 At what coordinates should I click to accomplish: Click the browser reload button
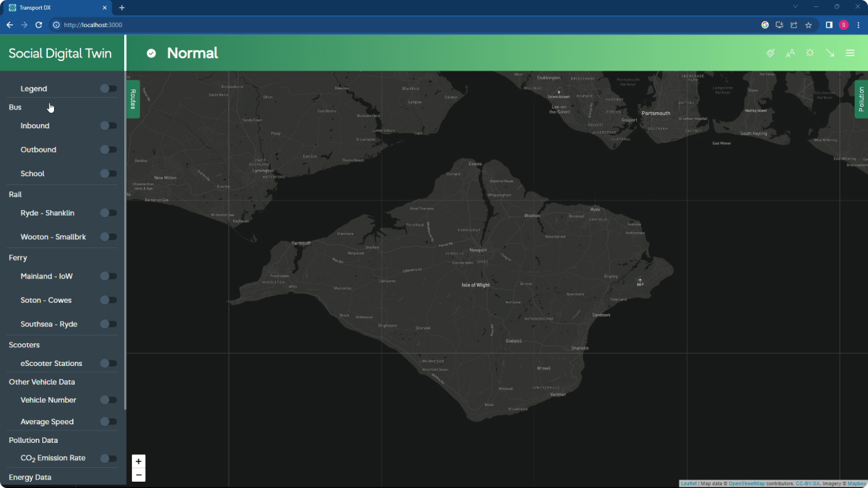tap(39, 25)
